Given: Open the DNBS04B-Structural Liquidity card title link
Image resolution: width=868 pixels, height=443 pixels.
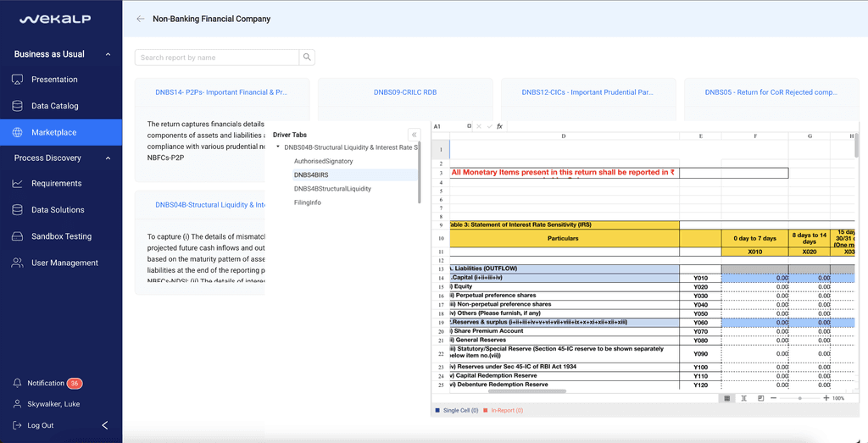Looking at the screenshot, I should 210,205.
